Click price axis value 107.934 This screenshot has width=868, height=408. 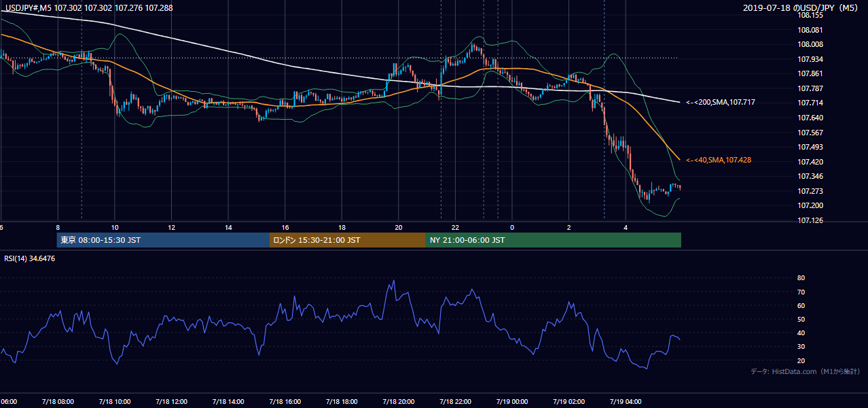pyautogui.click(x=810, y=59)
